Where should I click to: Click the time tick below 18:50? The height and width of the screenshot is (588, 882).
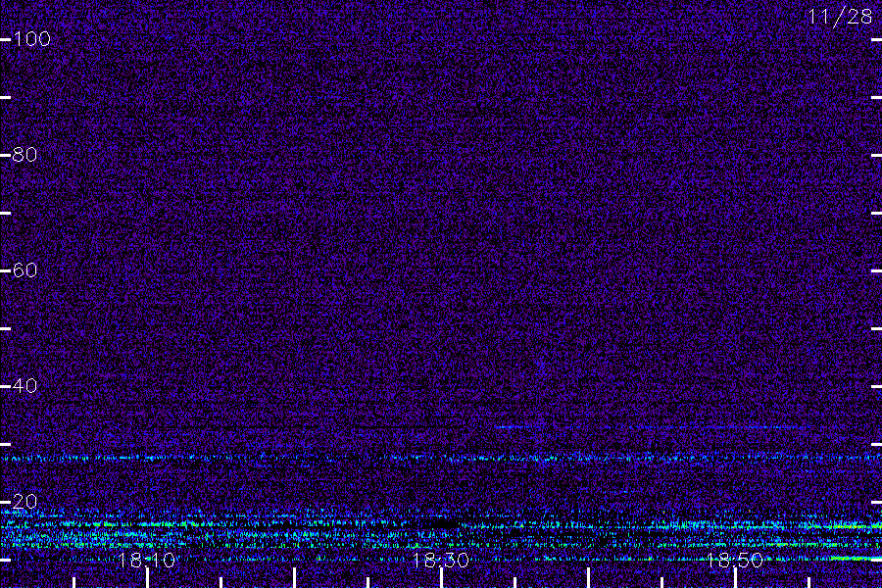(x=735, y=578)
